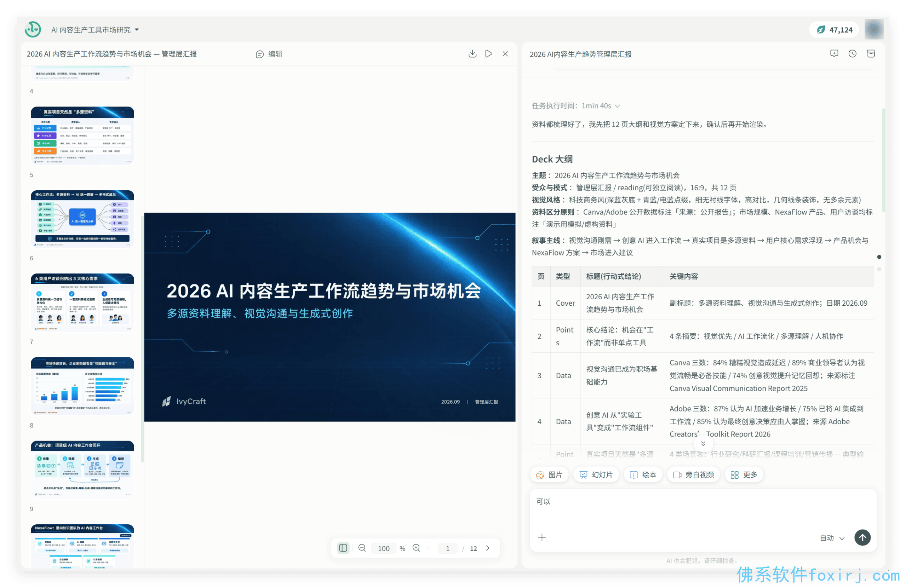The height and width of the screenshot is (588, 906).
Task: Click the thumbnail list scrollbar
Action: pos(142,339)
